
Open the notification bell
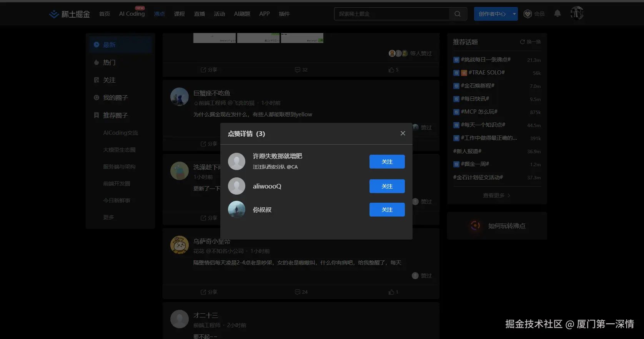[557, 13]
